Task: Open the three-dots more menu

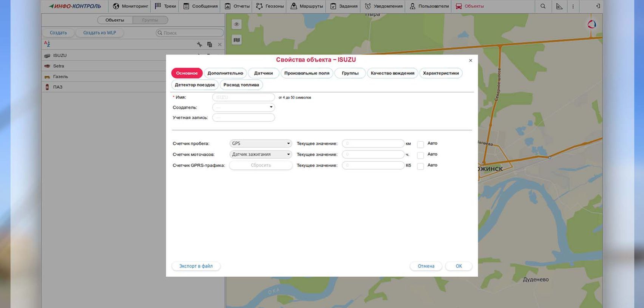Action: click(573, 6)
